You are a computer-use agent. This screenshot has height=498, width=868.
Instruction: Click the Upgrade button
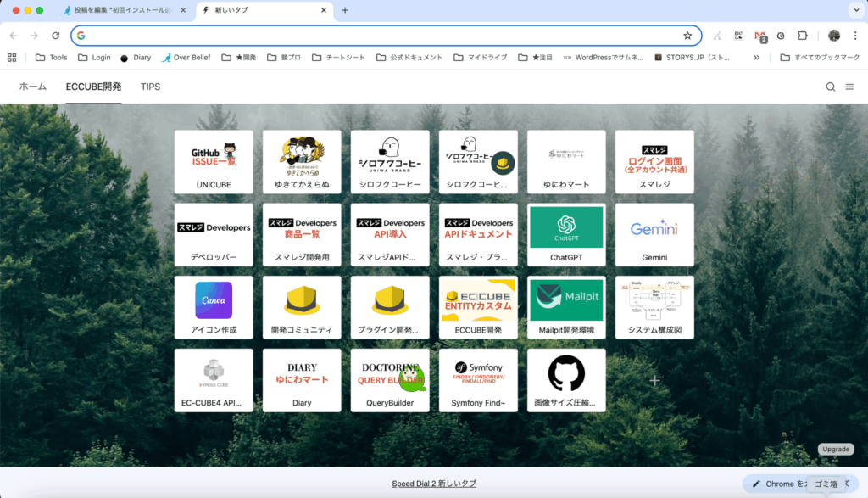835,449
